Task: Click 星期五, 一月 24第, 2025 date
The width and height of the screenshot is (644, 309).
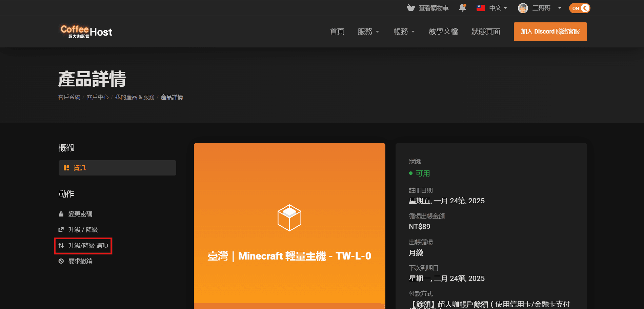Action: coord(447,201)
